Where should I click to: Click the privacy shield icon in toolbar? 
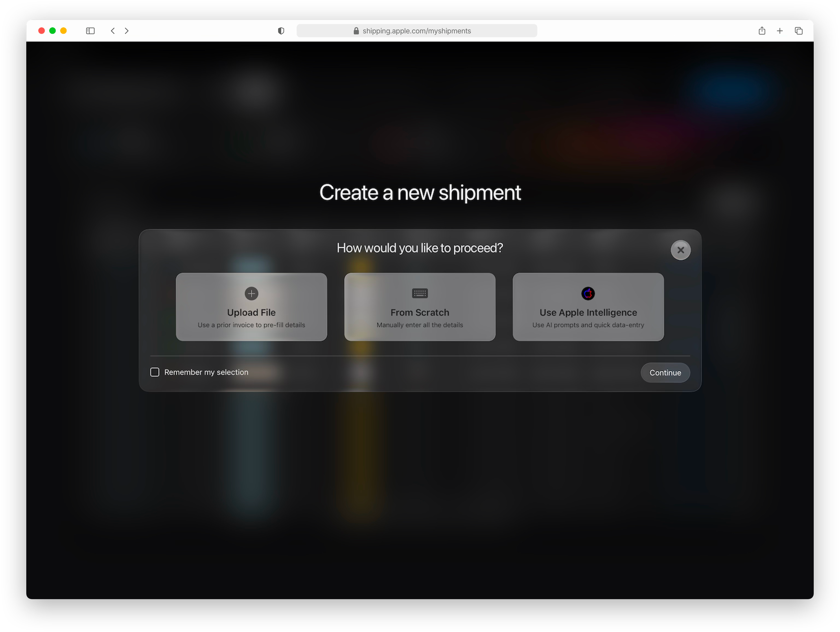point(281,31)
